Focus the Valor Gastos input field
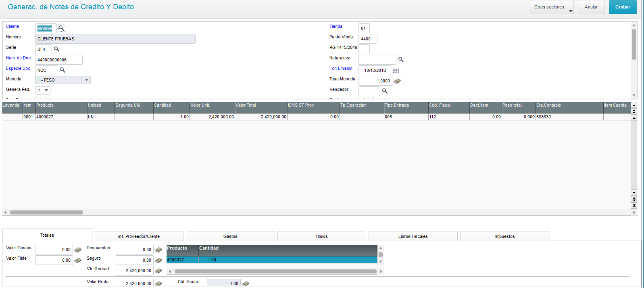The image size is (644, 288). (54, 250)
